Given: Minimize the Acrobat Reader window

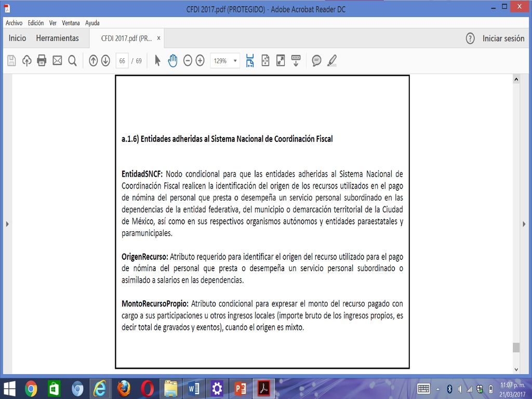Looking at the screenshot, I should pos(494,7).
